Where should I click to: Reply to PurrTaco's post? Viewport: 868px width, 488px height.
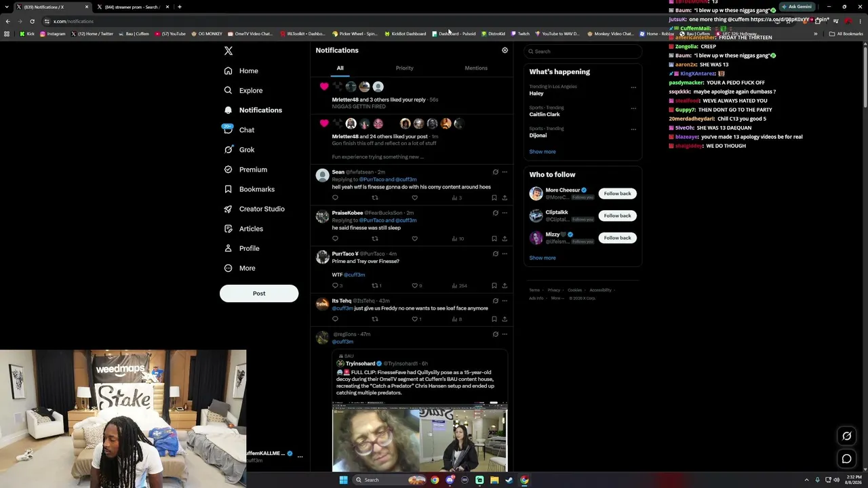coord(337,285)
